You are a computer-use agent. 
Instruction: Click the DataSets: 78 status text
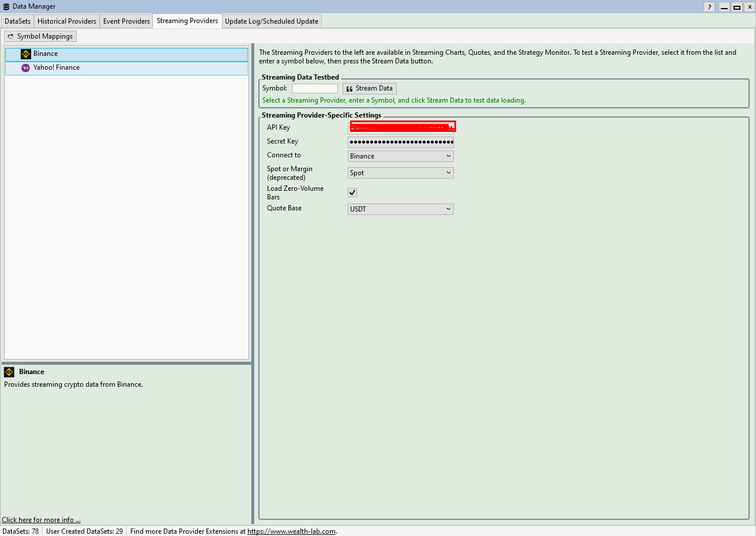pyautogui.click(x=21, y=531)
